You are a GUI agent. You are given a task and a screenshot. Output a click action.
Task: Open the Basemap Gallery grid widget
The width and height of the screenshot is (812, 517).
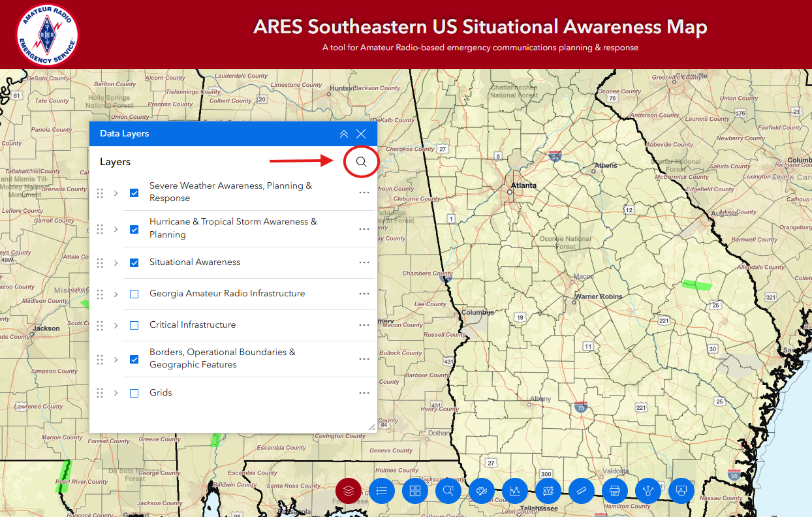click(415, 490)
